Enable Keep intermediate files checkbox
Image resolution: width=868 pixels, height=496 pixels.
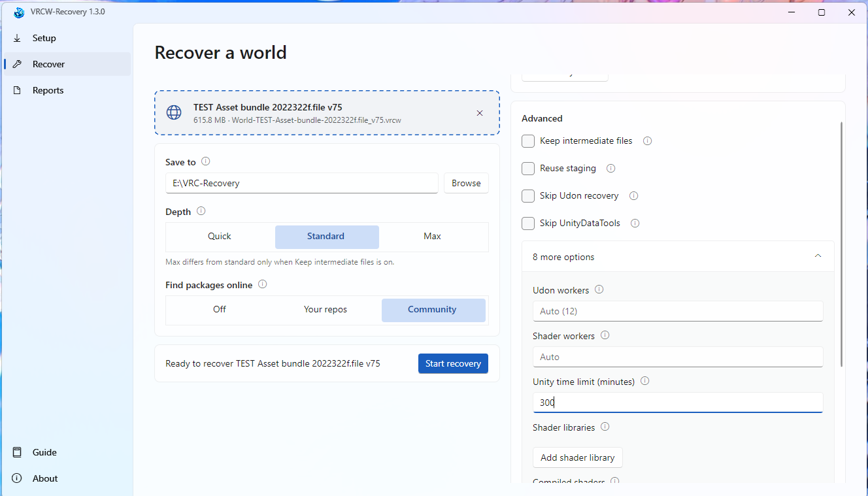click(528, 141)
